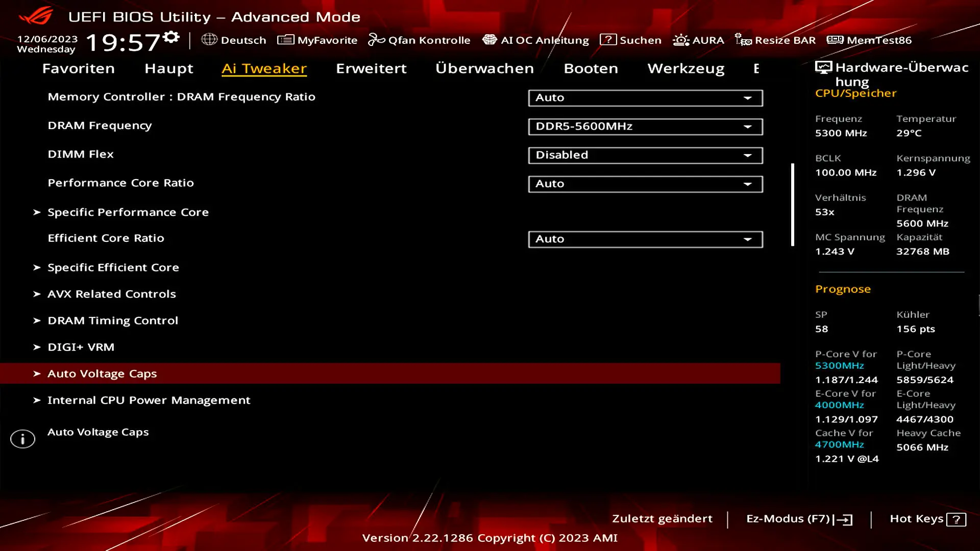Click Ez-Modus (F7) button
Image resolution: width=980 pixels, height=551 pixels.
pos(799,519)
